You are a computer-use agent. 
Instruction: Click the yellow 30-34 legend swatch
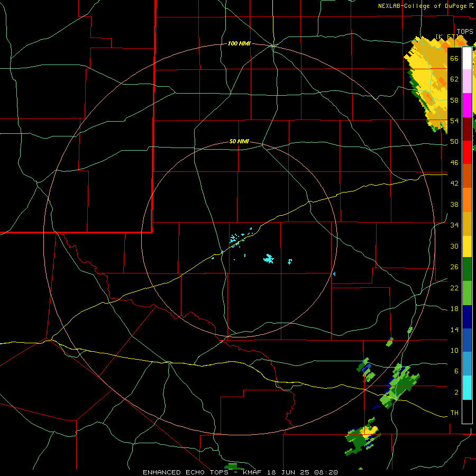(467, 246)
